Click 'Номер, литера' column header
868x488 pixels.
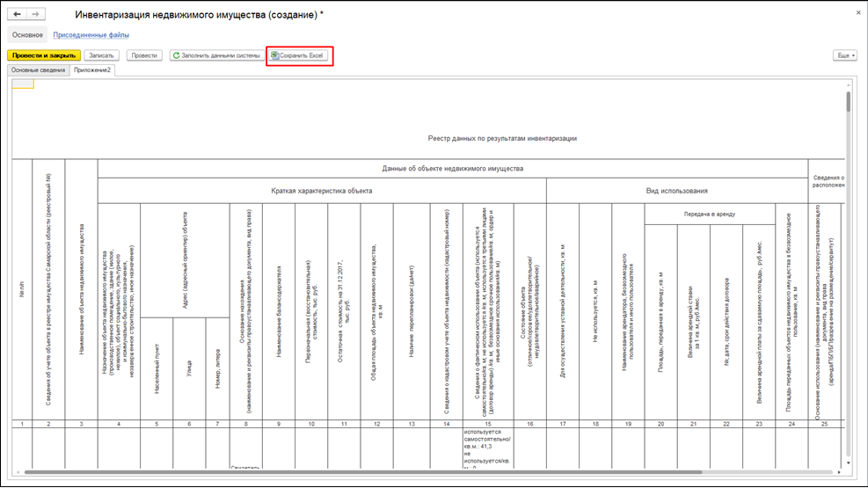pyautogui.click(x=217, y=368)
